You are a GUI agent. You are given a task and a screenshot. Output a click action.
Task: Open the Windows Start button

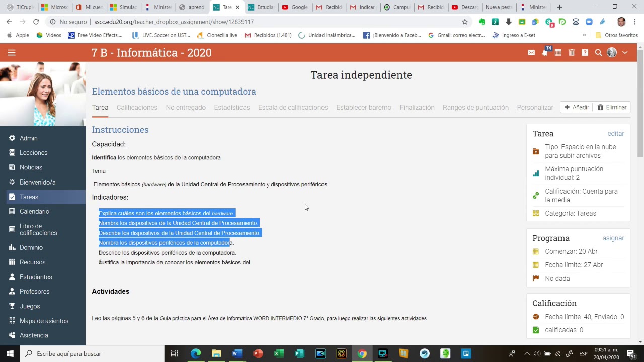coord(10,354)
